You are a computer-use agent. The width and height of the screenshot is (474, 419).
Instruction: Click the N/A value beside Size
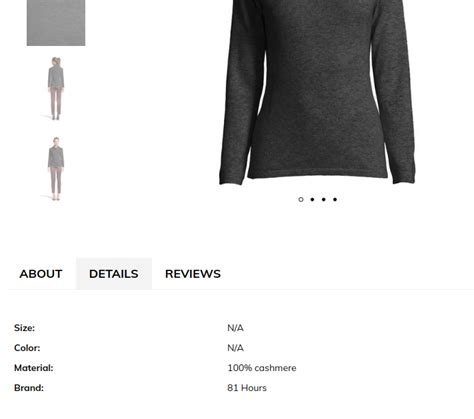click(235, 328)
